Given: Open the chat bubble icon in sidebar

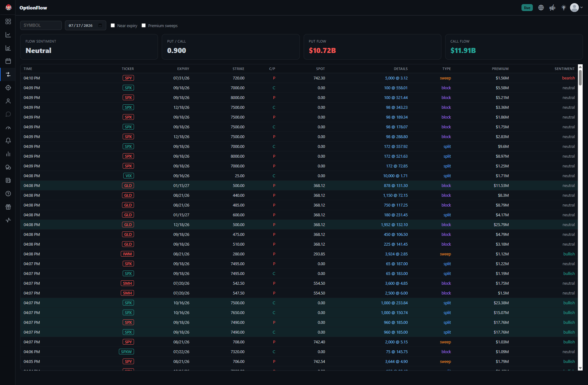Looking at the screenshot, I should coord(8,114).
